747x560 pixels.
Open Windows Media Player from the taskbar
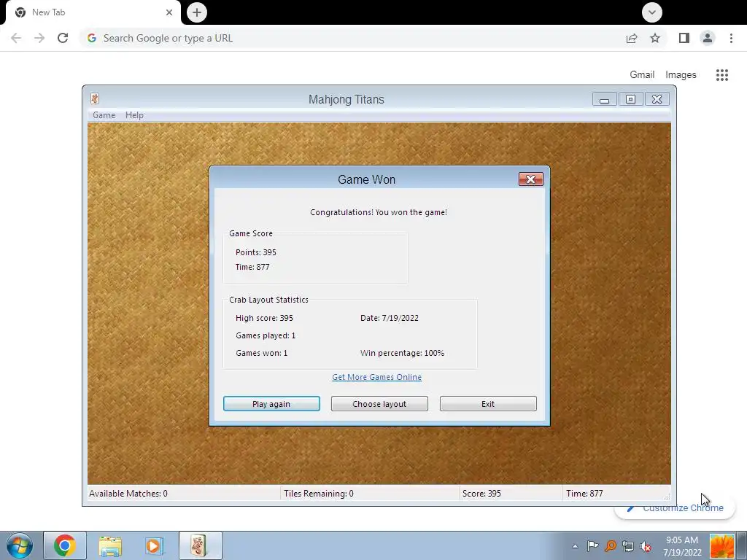pos(155,545)
